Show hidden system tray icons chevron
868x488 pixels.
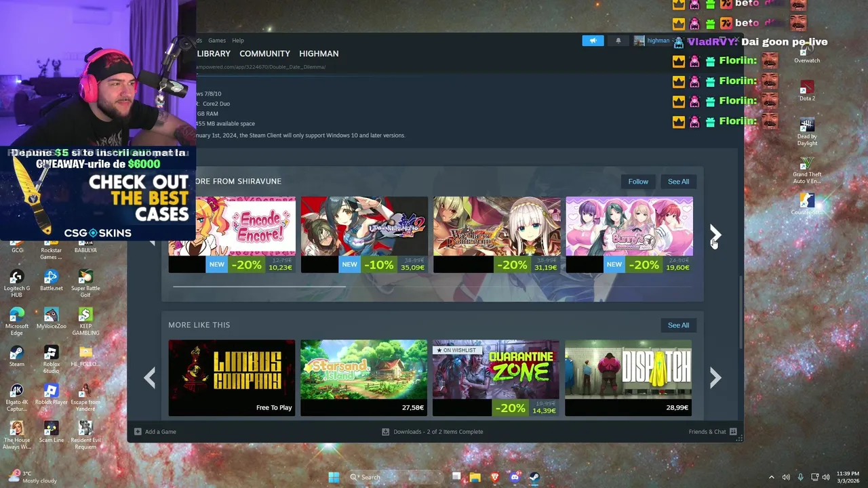pyautogui.click(x=771, y=477)
